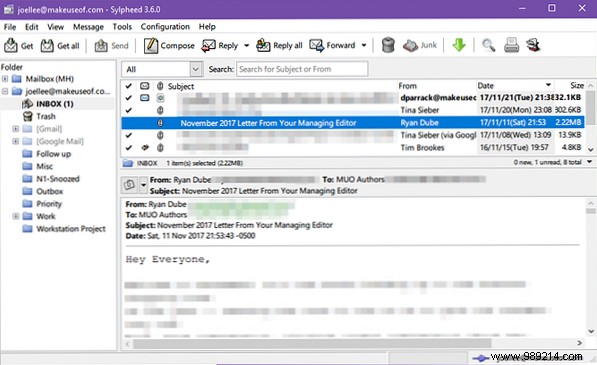Click attachment icon on Ryan Dube message
Screen dimensions: 597x365
(x=160, y=123)
